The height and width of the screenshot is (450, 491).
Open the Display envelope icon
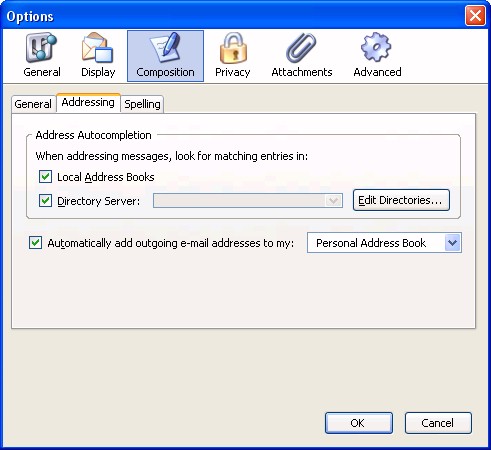tap(98, 47)
